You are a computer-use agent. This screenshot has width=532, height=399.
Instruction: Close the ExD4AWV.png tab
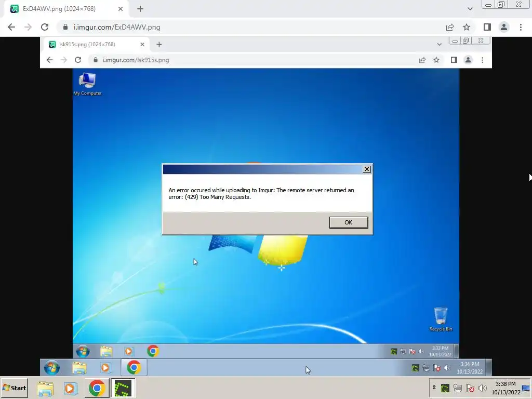tap(121, 9)
